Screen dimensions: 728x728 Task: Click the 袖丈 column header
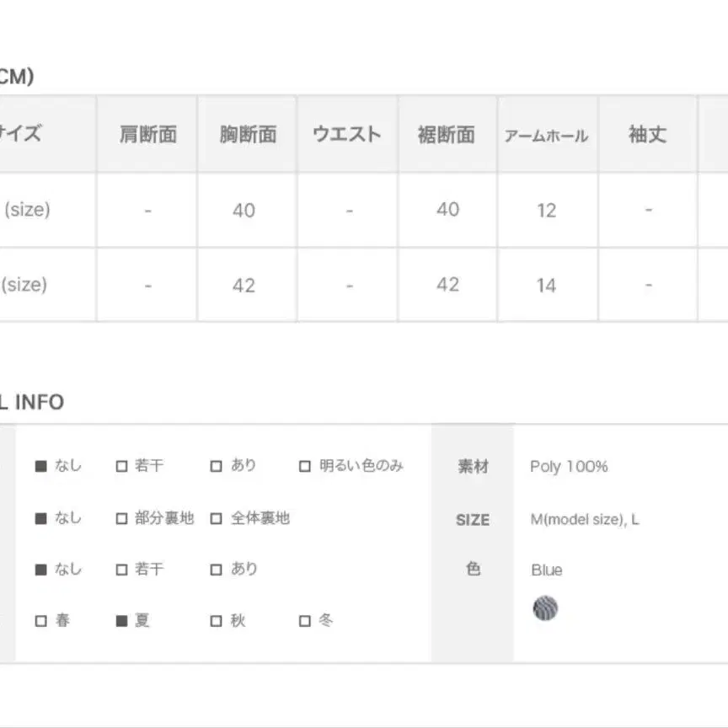tap(648, 135)
